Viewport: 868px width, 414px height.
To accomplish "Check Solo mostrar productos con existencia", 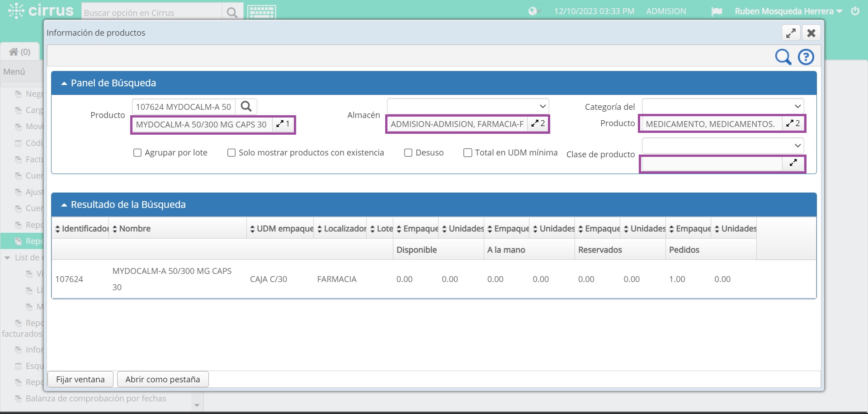I will point(231,153).
